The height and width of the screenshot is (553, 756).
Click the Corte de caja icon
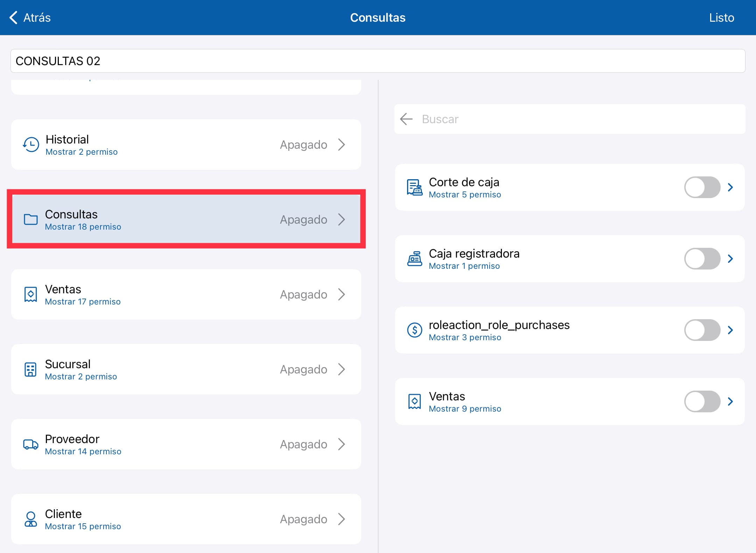tap(414, 187)
